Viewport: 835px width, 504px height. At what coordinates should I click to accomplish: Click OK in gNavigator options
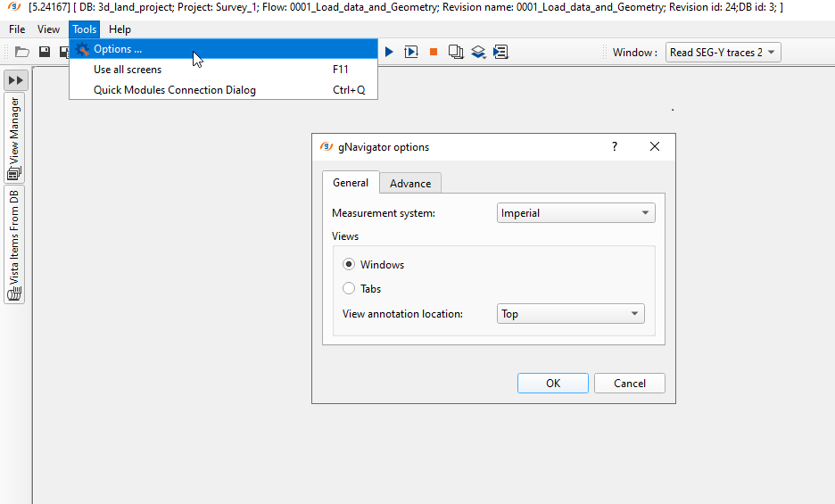553,383
